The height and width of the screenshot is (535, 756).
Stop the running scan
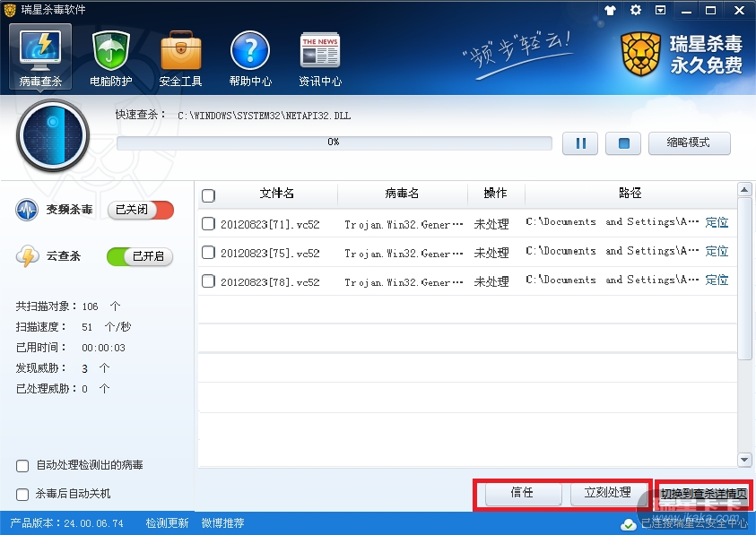(x=623, y=143)
